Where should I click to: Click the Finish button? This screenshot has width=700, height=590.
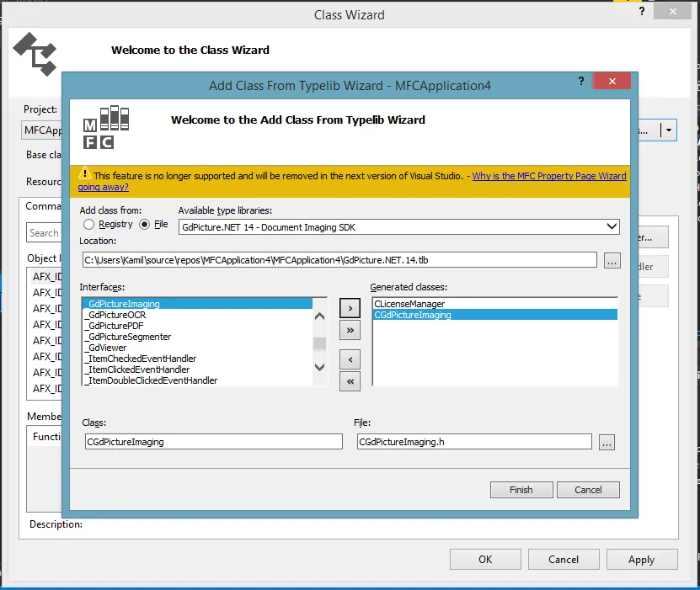pos(521,490)
